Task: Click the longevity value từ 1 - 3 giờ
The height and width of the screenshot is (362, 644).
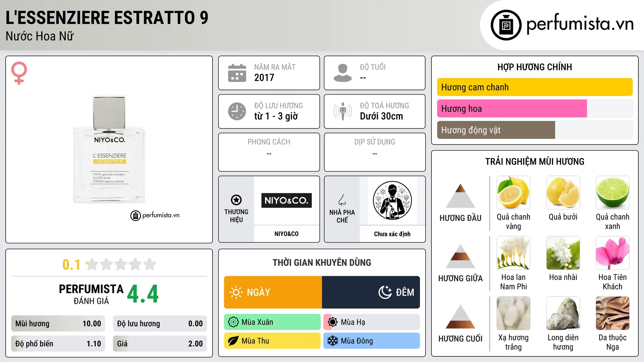Action: pos(276,116)
